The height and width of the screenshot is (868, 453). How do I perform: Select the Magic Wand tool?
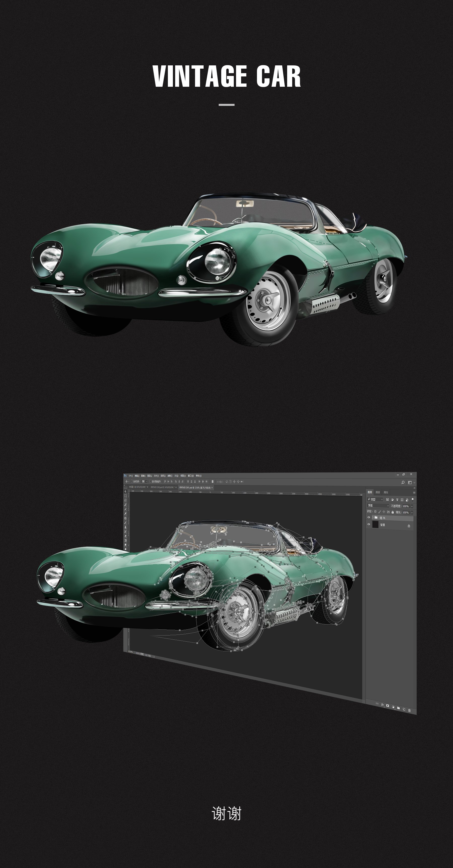(126, 505)
